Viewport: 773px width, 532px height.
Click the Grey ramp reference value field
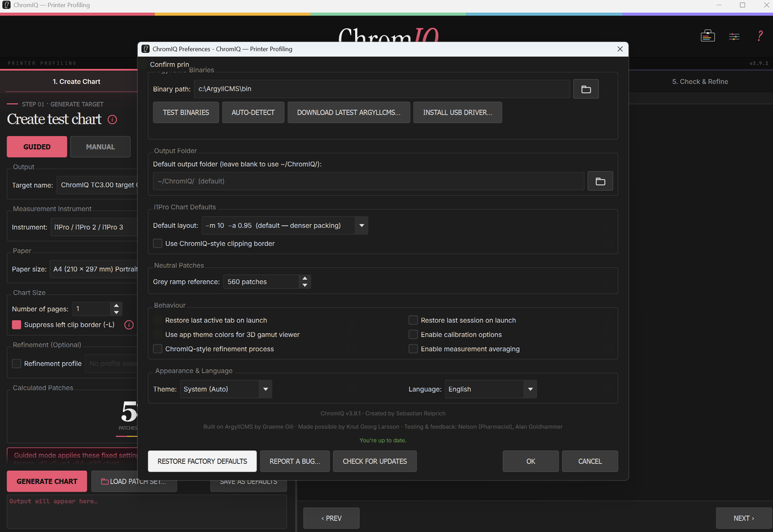[x=261, y=281]
